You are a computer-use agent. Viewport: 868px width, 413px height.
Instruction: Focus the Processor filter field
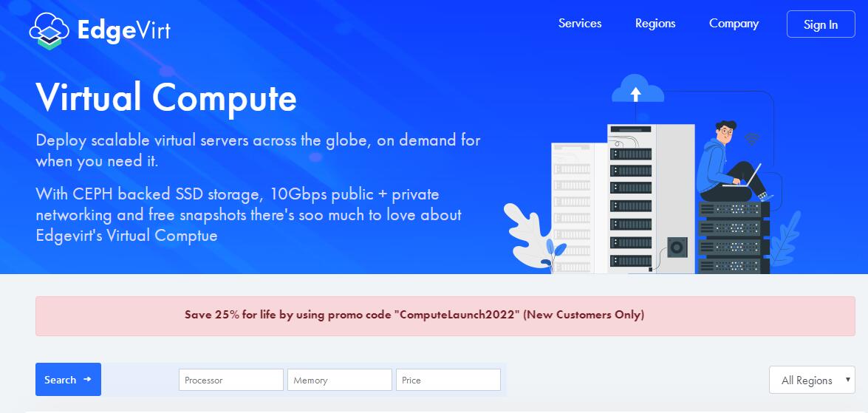click(230, 380)
